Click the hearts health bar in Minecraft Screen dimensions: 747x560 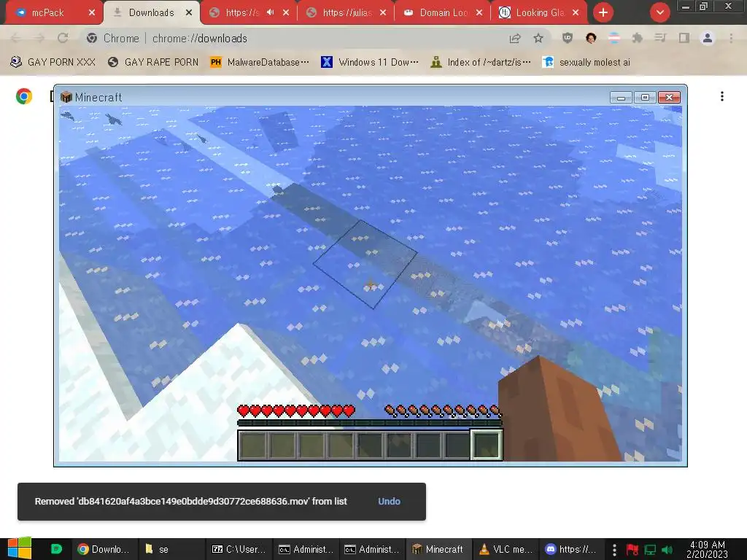pos(296,411)
